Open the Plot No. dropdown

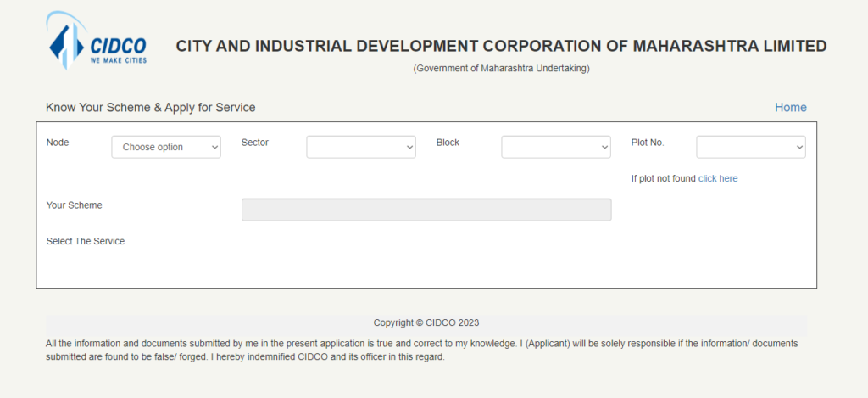click(751, 147)
